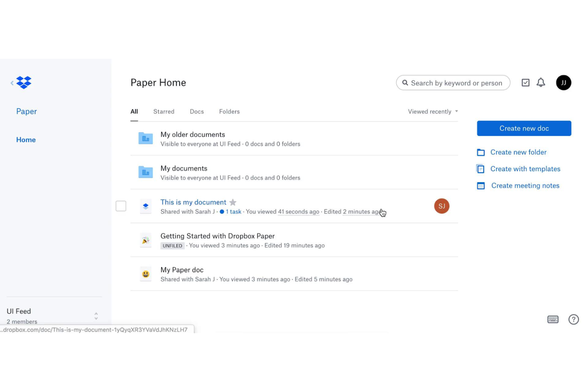
Task: Click the Paper Home heading
Action: tap(158, 83)
